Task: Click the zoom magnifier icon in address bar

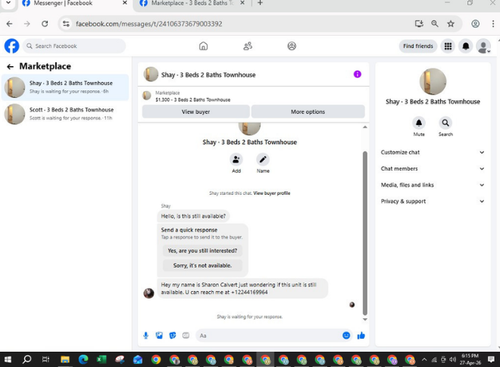Action: pyautogui.click(x=435, y=24)
